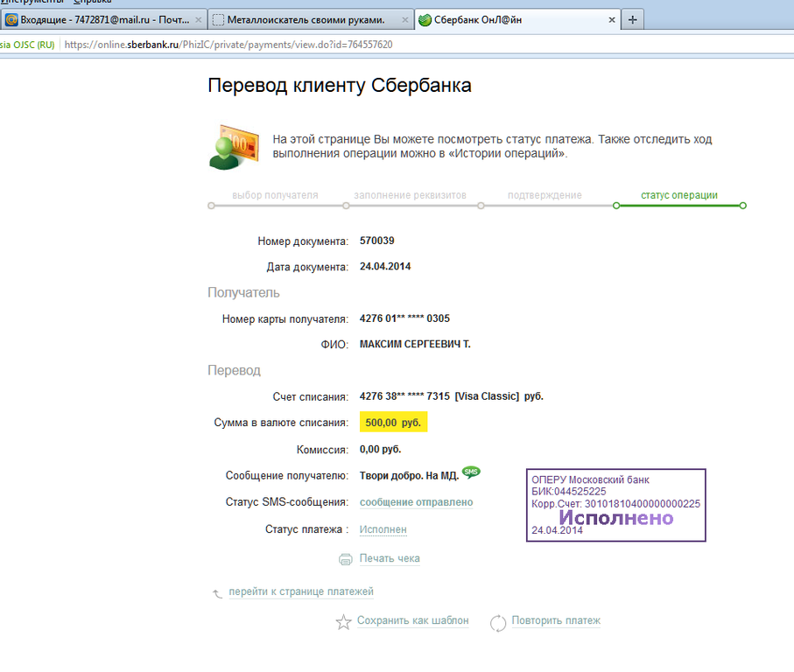Click the Mail.ru tab favicon
This screenshot has height=672, width=794.
coord(11,20)
